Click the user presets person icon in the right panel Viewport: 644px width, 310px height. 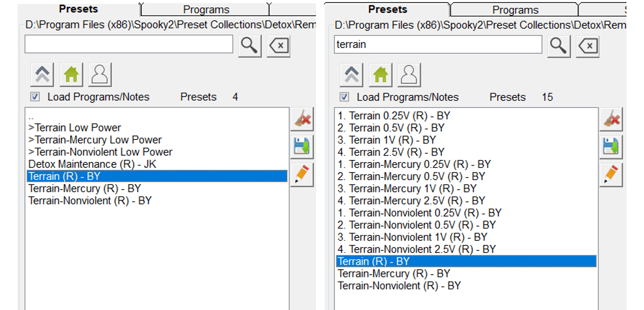coord(409,75)
